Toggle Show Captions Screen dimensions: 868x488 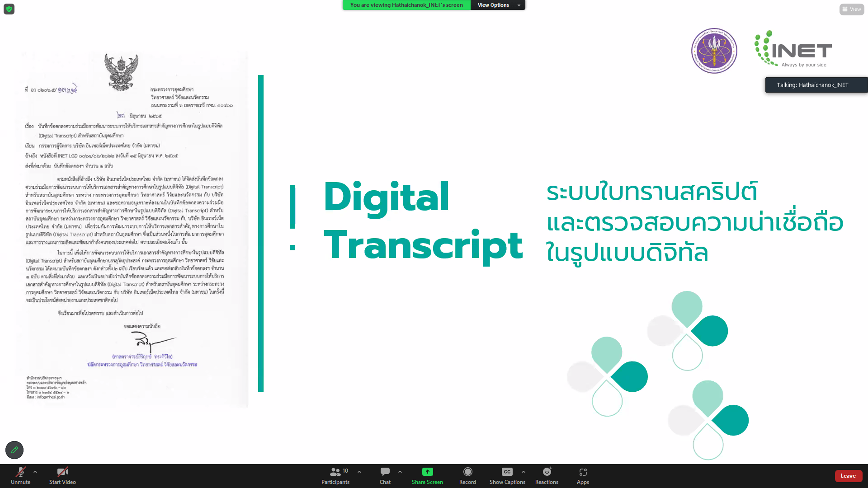pos(507,476)
